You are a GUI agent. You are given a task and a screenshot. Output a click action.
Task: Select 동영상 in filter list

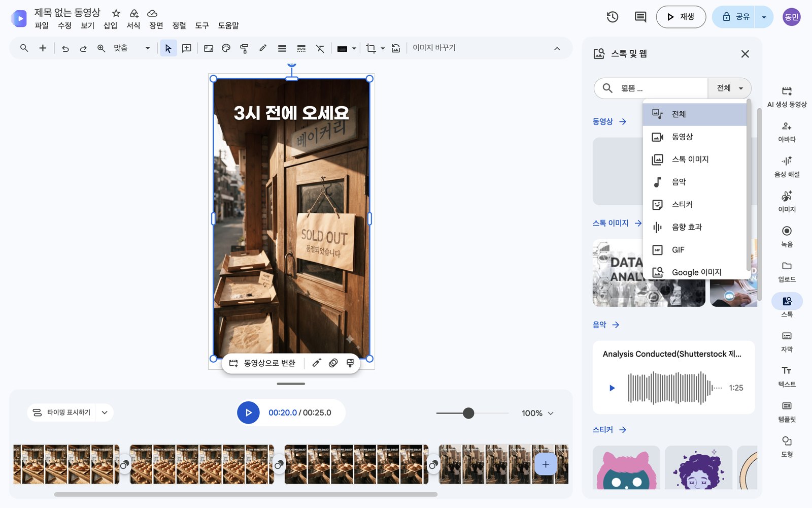(x=695, y=137)
